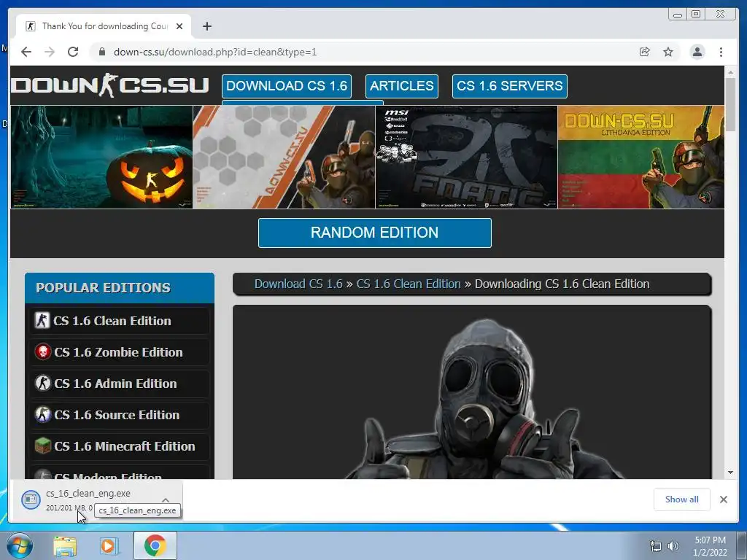Select CS 1.6 Clean Edition sidebar text
The image size is (747, 560).
[112, 321]
